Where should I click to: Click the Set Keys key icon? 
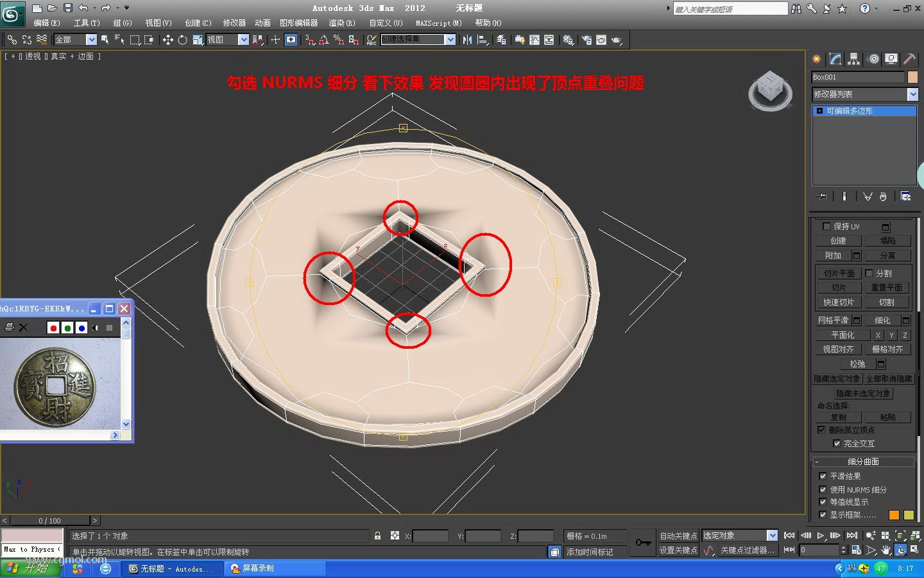pos(643,543)
